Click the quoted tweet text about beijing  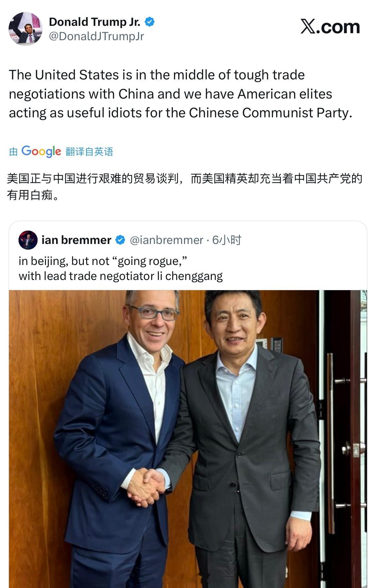tap(121, 268)
